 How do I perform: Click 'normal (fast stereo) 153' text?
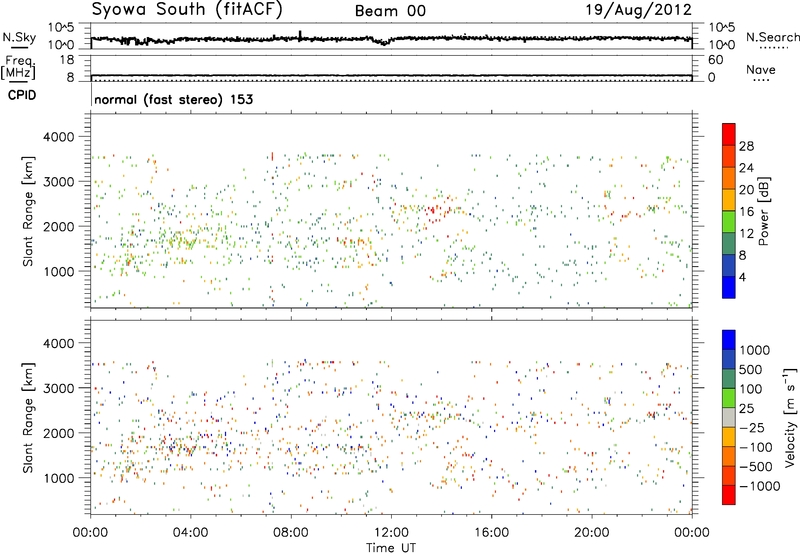click(173, 99)
